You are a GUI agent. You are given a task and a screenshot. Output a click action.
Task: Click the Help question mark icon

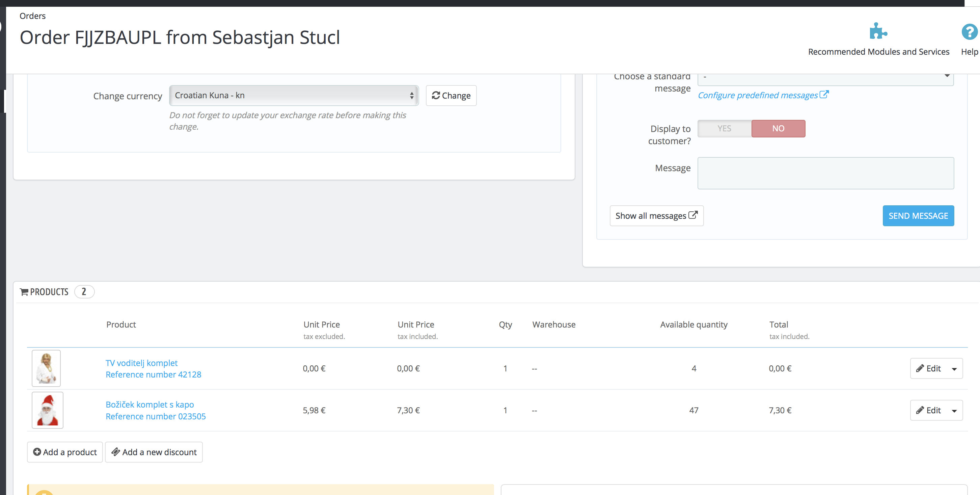969,32
